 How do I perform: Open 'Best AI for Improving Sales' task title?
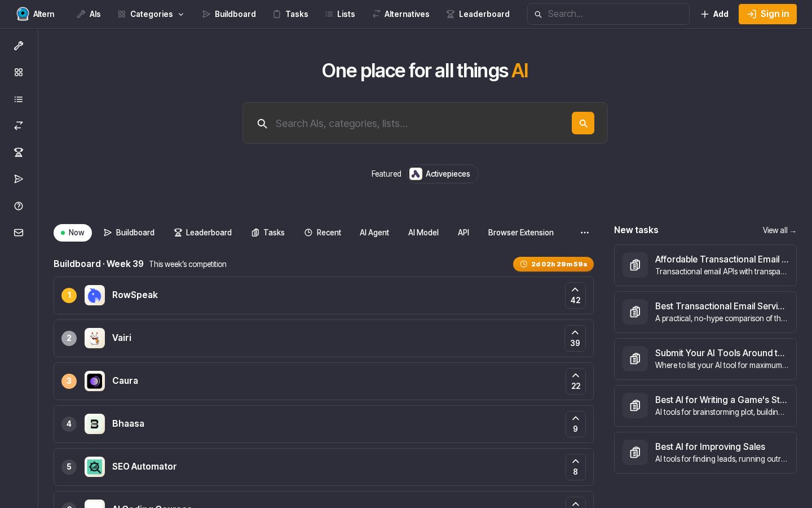point(710,447)
